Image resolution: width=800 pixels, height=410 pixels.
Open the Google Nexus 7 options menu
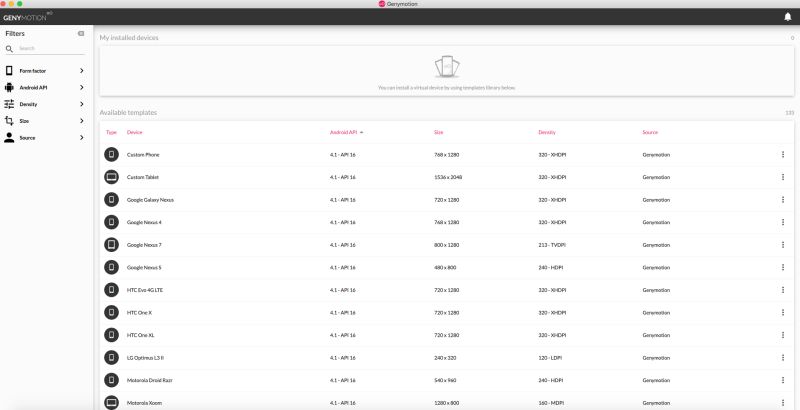(x=783, y=245)
